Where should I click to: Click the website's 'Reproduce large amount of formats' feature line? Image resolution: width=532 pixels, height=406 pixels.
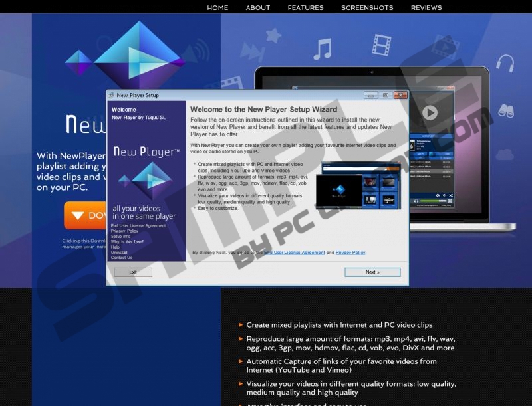point(350,343)
